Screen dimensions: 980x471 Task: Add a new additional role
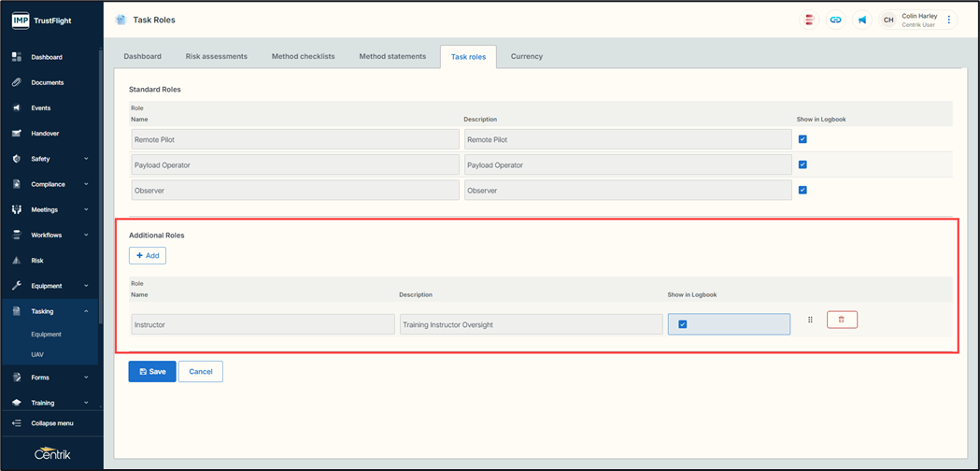pos(148,255)
